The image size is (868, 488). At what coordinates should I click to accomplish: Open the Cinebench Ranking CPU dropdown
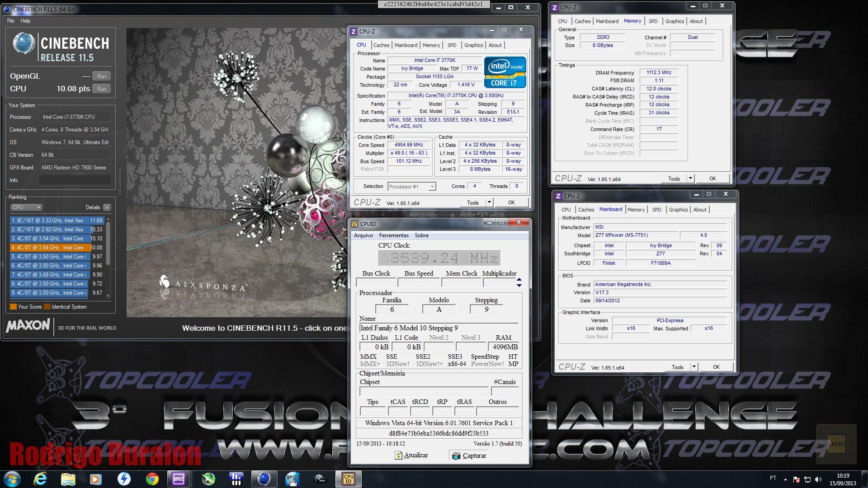26,207
